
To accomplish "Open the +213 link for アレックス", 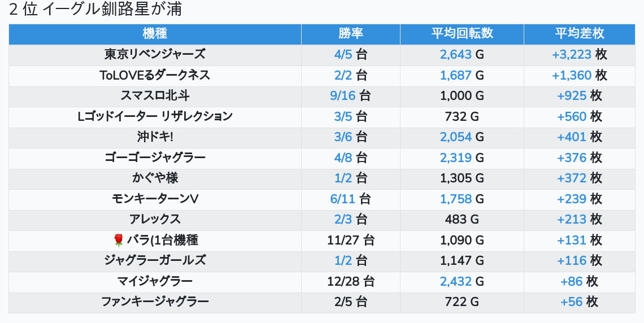I will pyautogui.click(x=571, y=220).
